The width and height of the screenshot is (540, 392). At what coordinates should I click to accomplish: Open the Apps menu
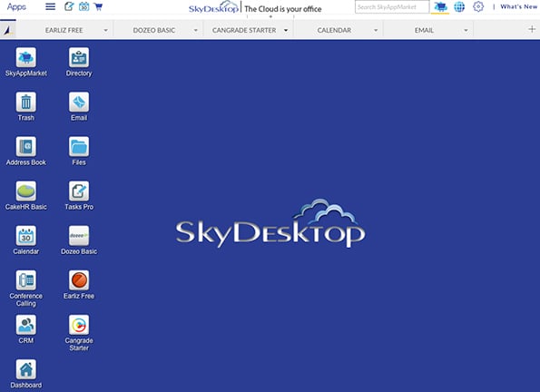16,6
